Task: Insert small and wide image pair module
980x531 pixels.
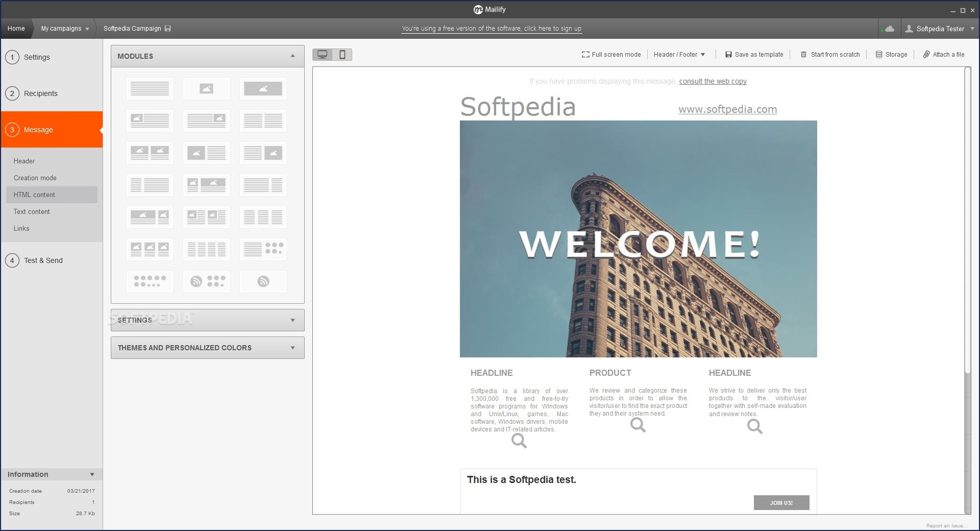Action: tap(206, 185)
